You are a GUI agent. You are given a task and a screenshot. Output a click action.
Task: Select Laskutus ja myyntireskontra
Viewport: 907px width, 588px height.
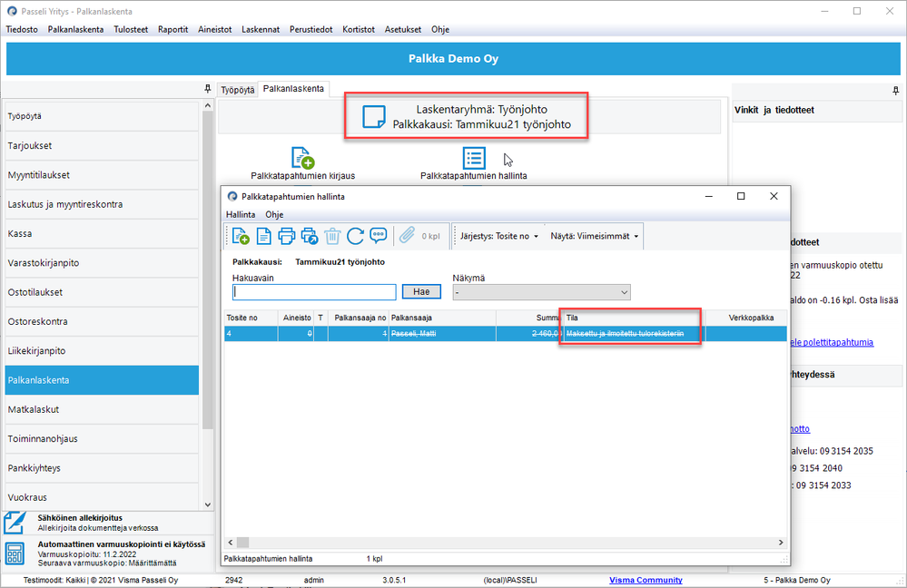click(102, 204)
